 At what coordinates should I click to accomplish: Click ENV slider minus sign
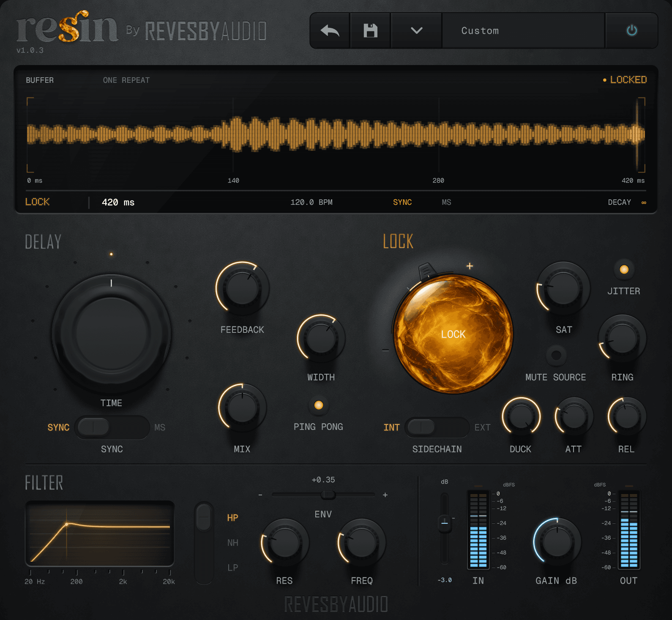(260, 495)
